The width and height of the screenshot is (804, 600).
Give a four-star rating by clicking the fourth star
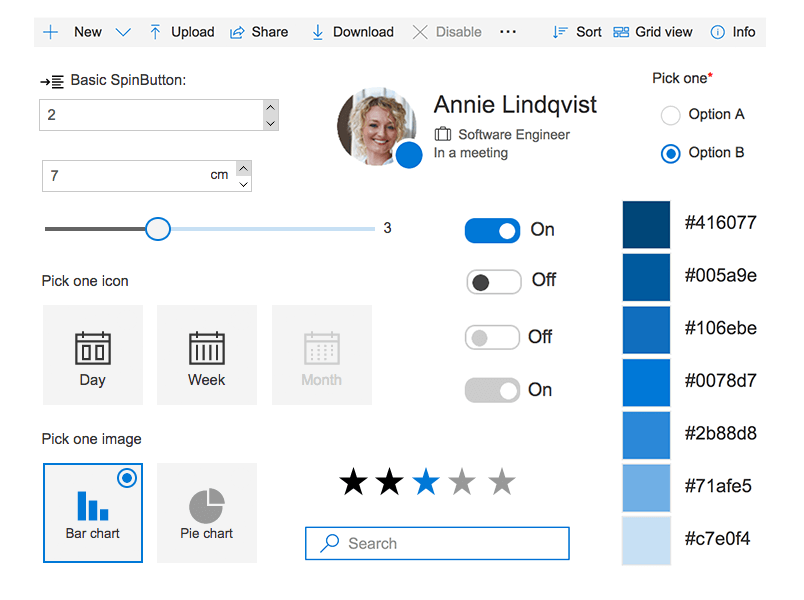pyautogui.click(x=463, y=482)
